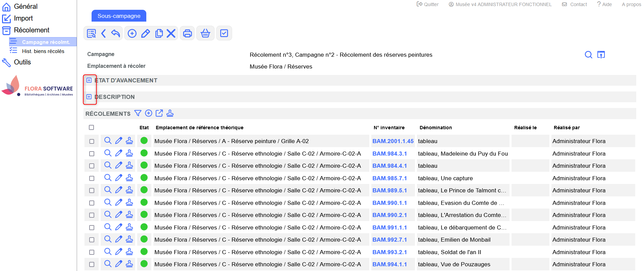The width and height of the screenshot is (644, 271).
Task: Click the Quitter link at the top
Action: (428, 4)
